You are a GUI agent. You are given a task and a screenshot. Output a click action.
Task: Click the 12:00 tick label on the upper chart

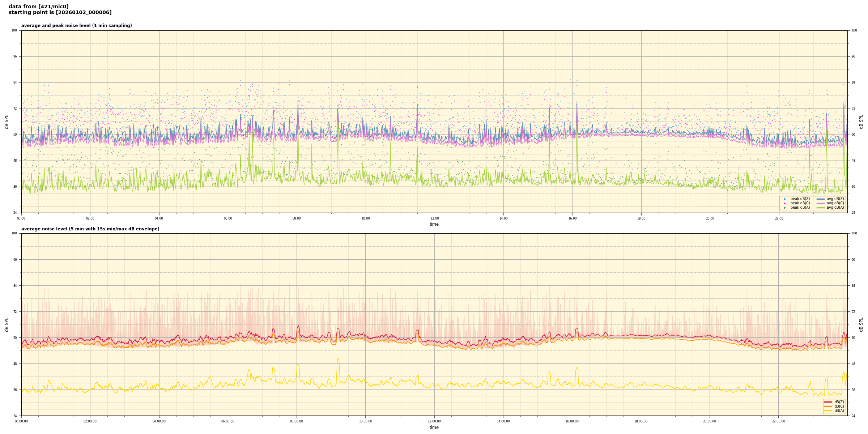pos(434,218)
